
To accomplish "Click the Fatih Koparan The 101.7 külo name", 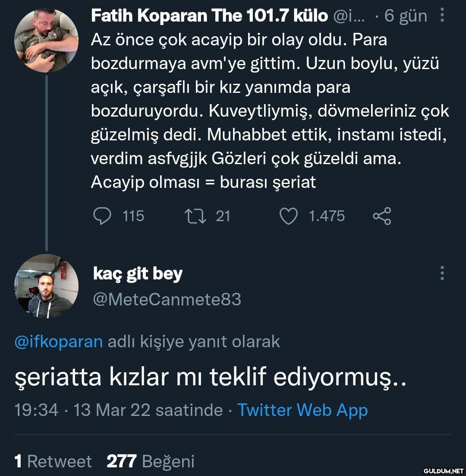I will tap(209, 16).
